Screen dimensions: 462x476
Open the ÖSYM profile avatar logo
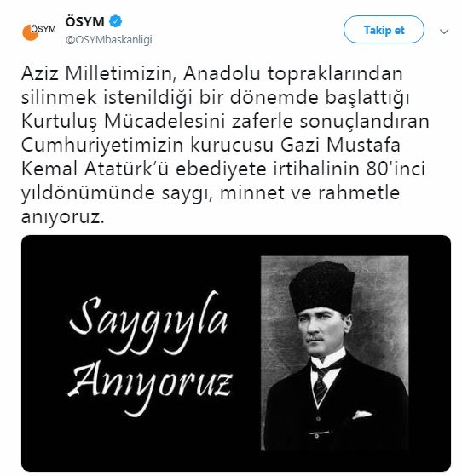[x=39, y=32]
